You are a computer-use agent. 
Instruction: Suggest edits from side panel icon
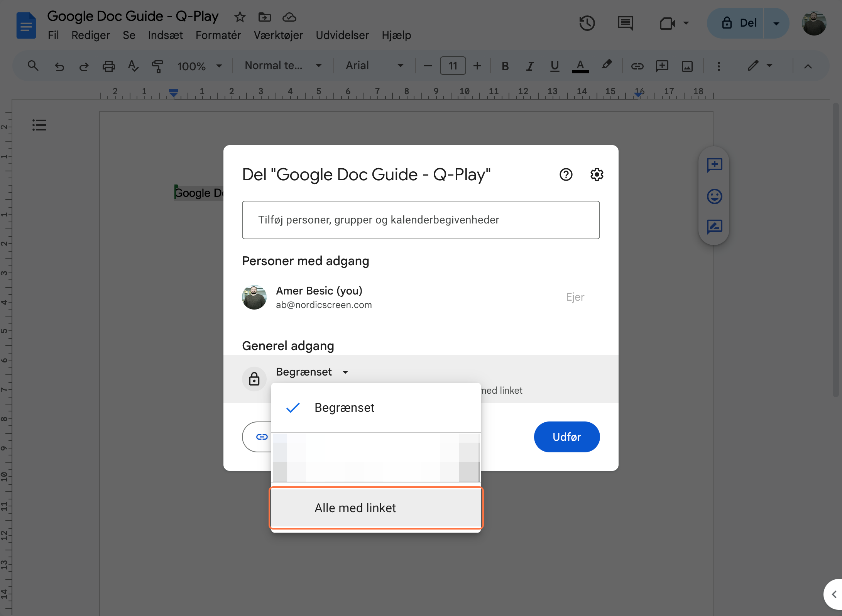[714, 227]
